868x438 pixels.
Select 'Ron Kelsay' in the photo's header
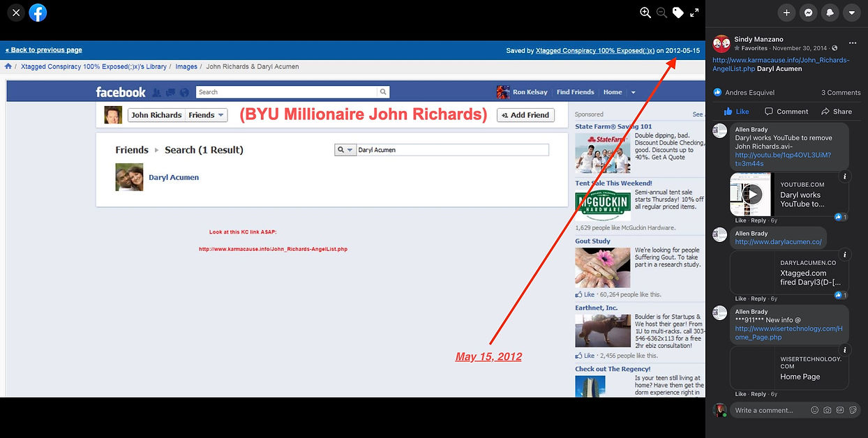(530, 92)
